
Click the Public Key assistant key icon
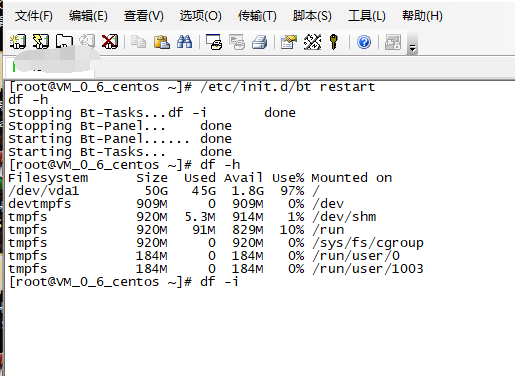[x=334, y=42]
